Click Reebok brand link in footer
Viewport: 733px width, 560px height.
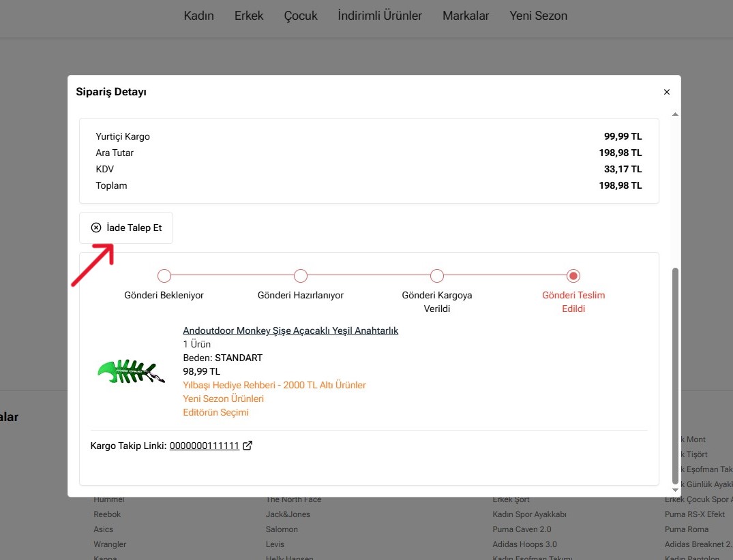[x=107, y=514]
